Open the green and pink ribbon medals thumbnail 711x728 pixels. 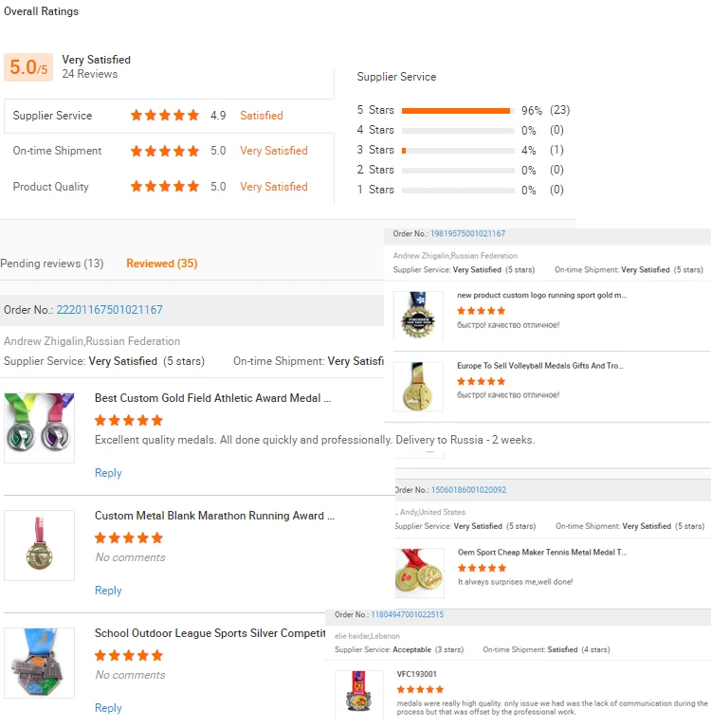tap(40, 428)
